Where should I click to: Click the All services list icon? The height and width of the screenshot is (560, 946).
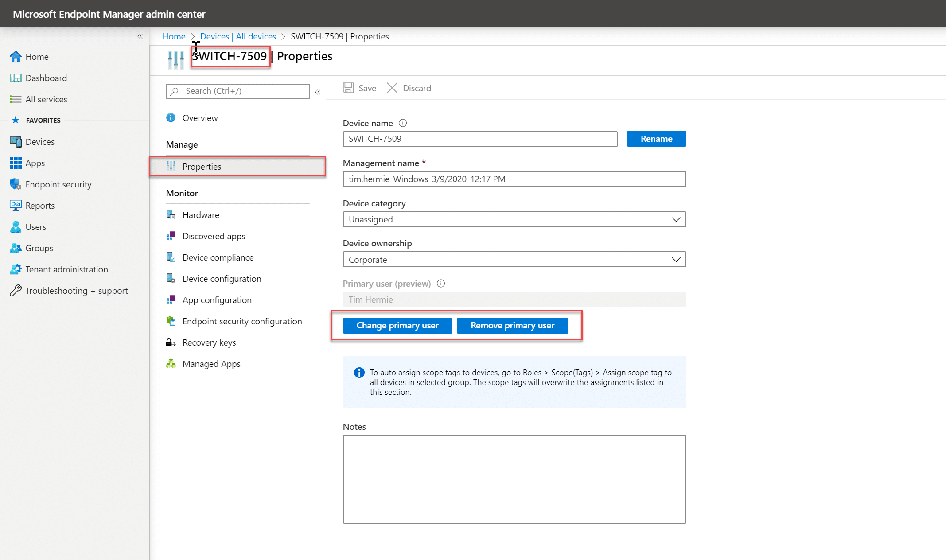coord(16,99)
